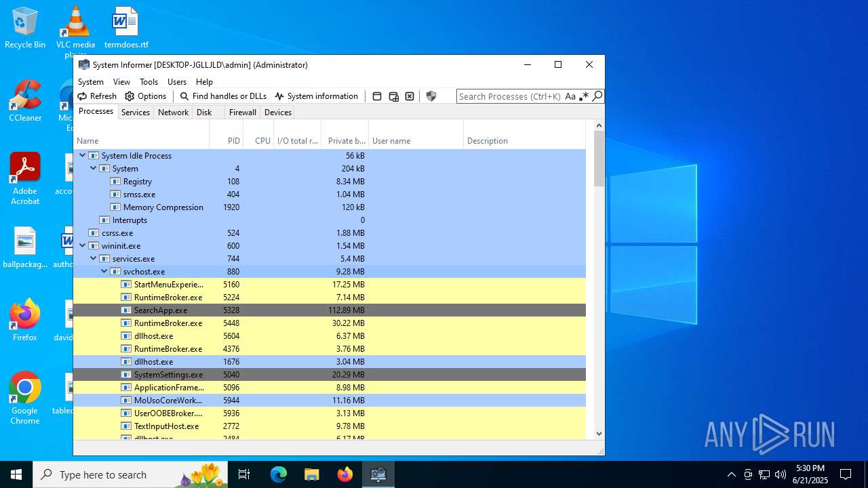Open the Firefox desktop icon
Viewport: 868px width, 488px height.
[x=25, y=320]
